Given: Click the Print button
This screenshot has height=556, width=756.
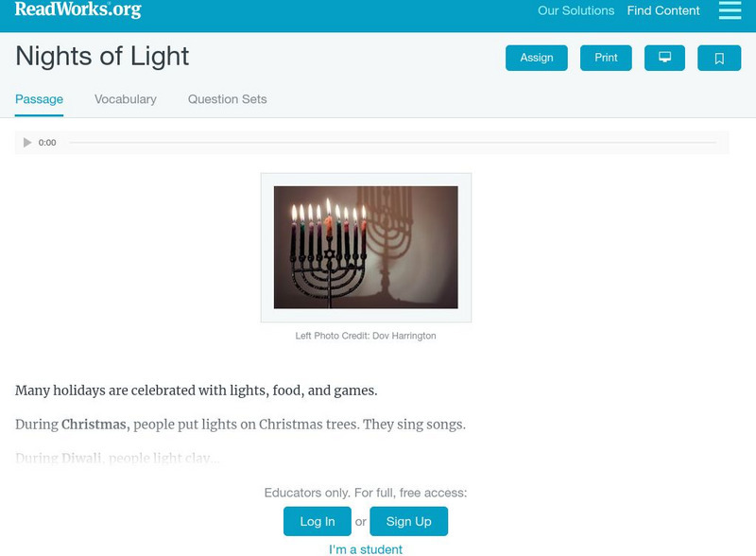Looking at the screenshot, I should [606, 58].
